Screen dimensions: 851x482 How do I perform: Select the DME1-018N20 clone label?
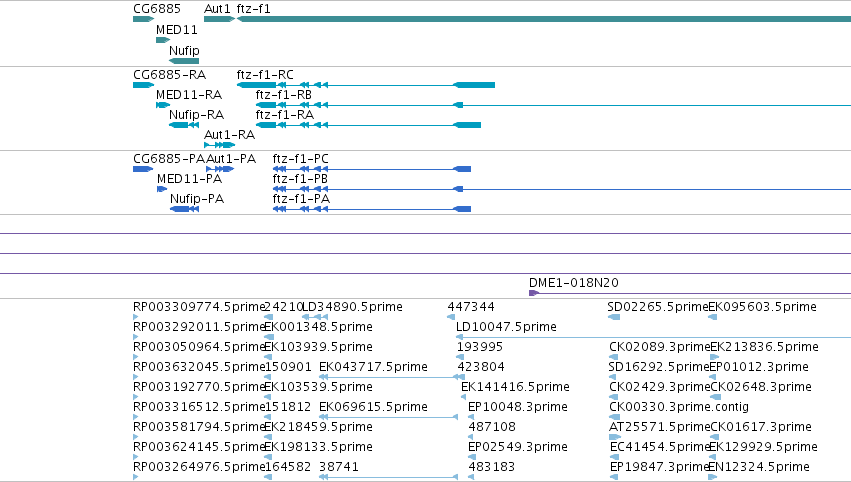(574, 283)
